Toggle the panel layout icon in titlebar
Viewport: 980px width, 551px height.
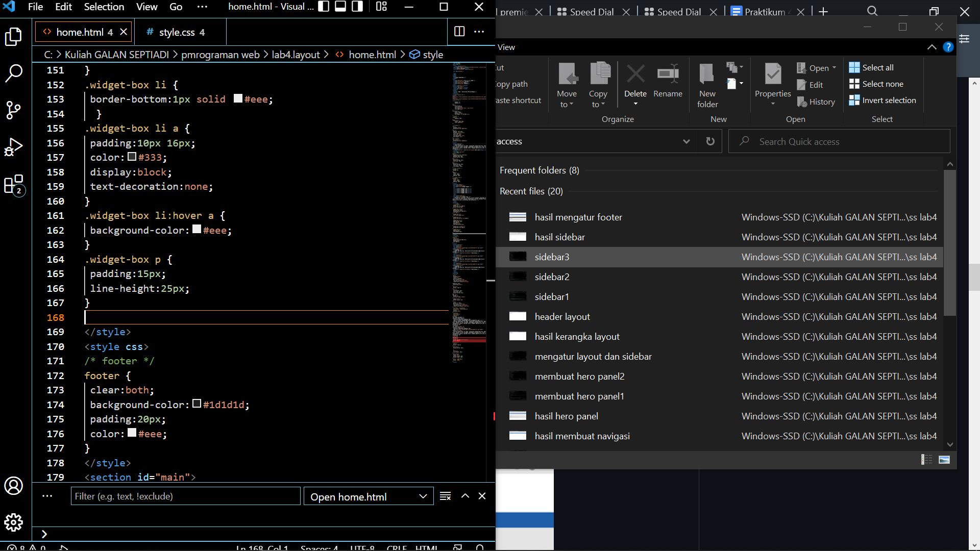point(340,7)
